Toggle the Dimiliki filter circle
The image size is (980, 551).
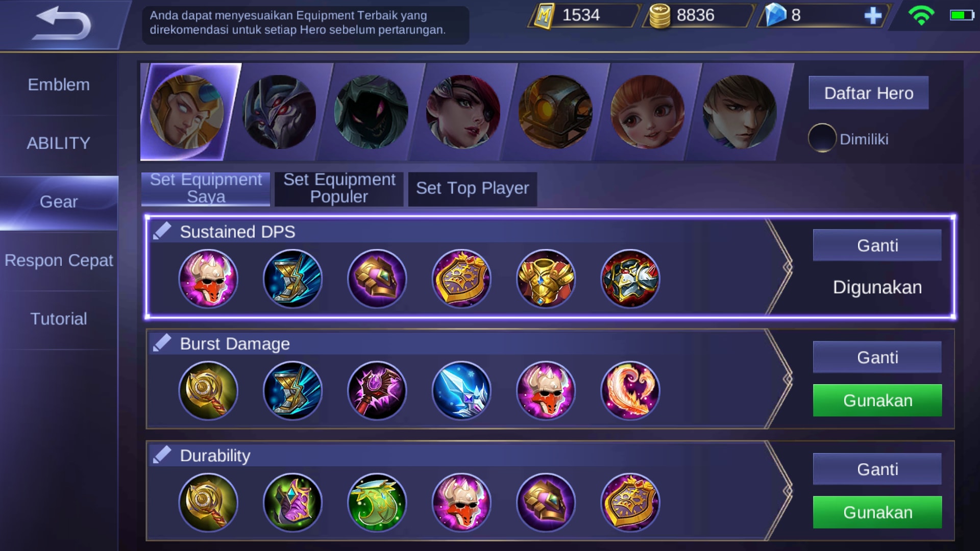(x=822, y=138)
